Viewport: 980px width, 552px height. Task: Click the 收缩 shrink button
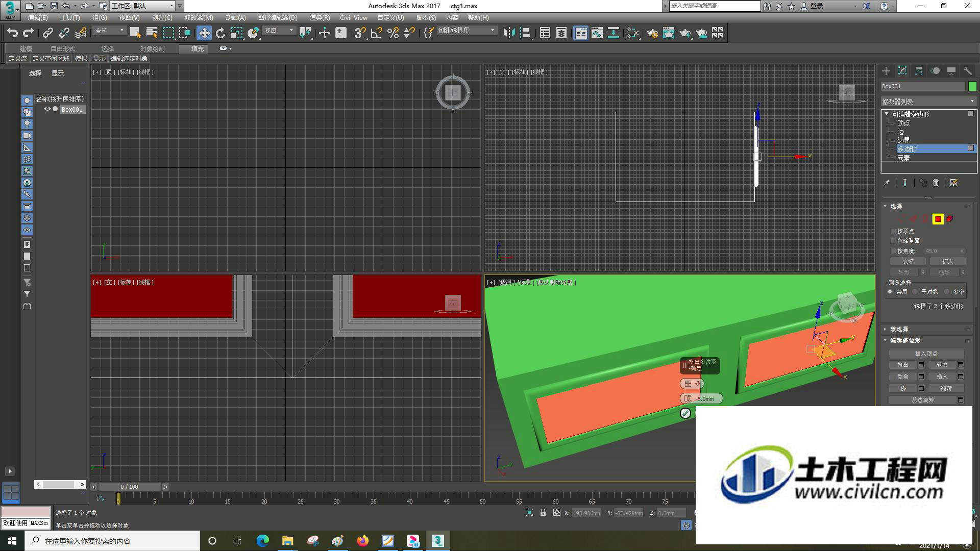click(908, 261)
